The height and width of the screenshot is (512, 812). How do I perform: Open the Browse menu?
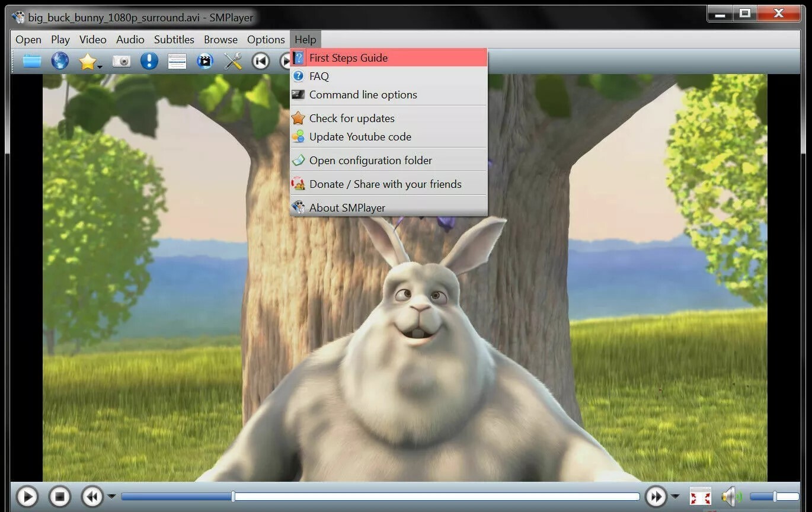click(x=220, y=40)
